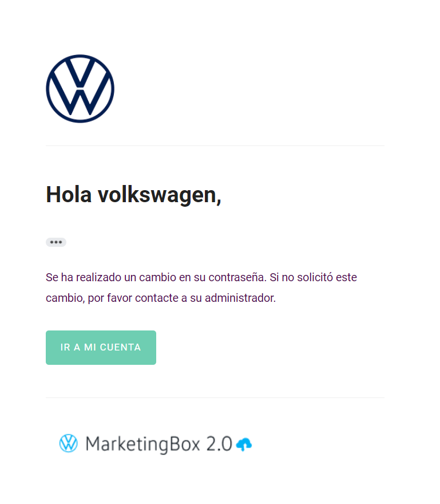Image resolution: width=440 pixels, height=504 pixels.
Task: Click "Hola" at the start of the heading
Action: 69,195
